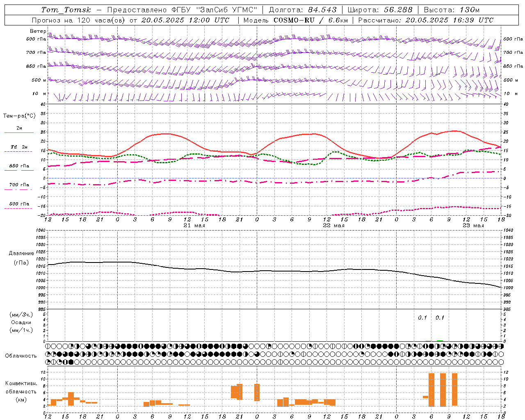
Task: Click the forecast start 20.05.2025 12:00 UTC
Action: coord(185,20)
